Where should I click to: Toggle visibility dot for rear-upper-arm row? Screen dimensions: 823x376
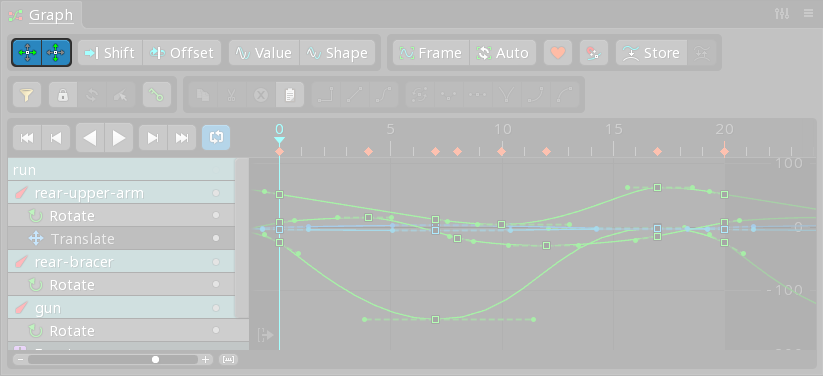[216, 193]
